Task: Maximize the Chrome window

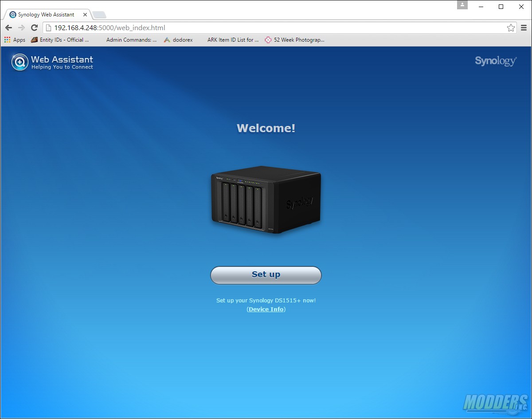Action: [501, 6]
